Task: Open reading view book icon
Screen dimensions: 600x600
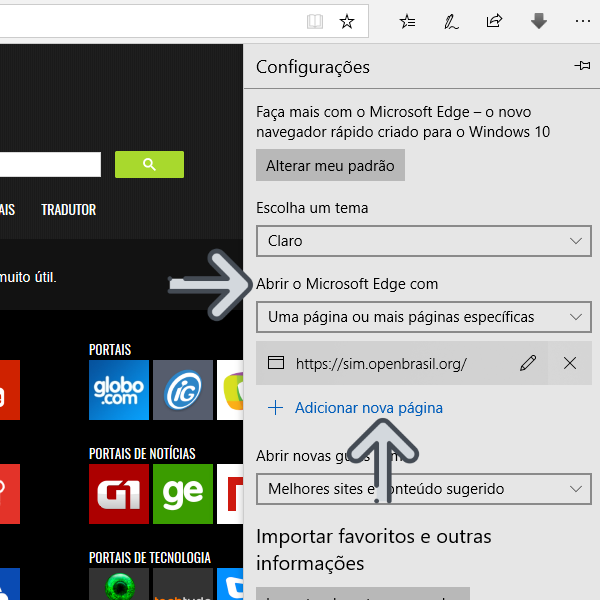Action: tap(315, 21)
